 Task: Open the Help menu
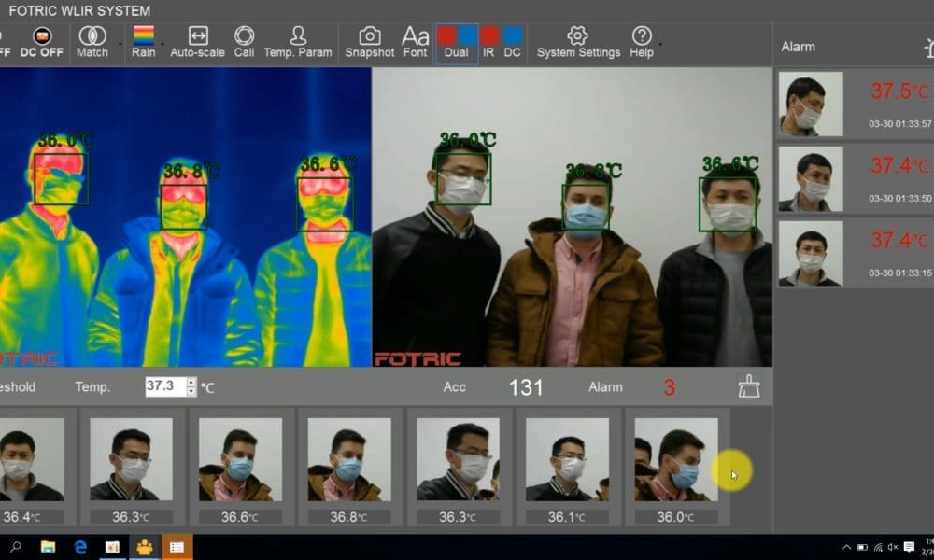(x=642, y=41)
